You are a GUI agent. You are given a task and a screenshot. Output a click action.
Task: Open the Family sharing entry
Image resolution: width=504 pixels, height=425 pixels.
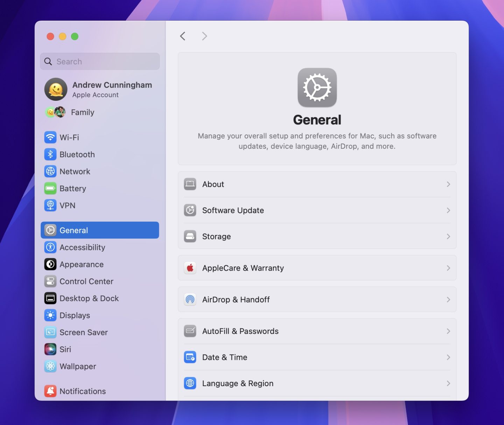pos(82,112)
